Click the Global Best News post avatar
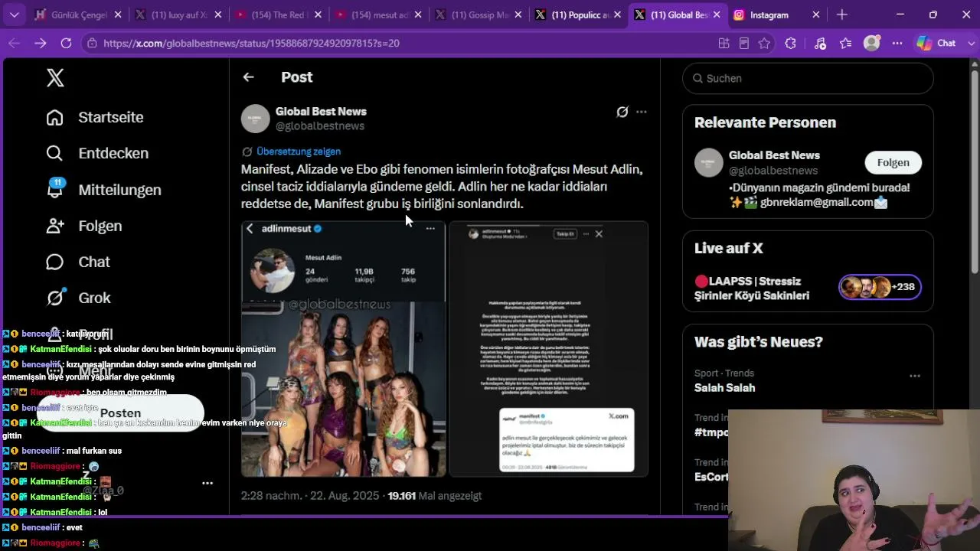980x551 pixels. [256, 119]
